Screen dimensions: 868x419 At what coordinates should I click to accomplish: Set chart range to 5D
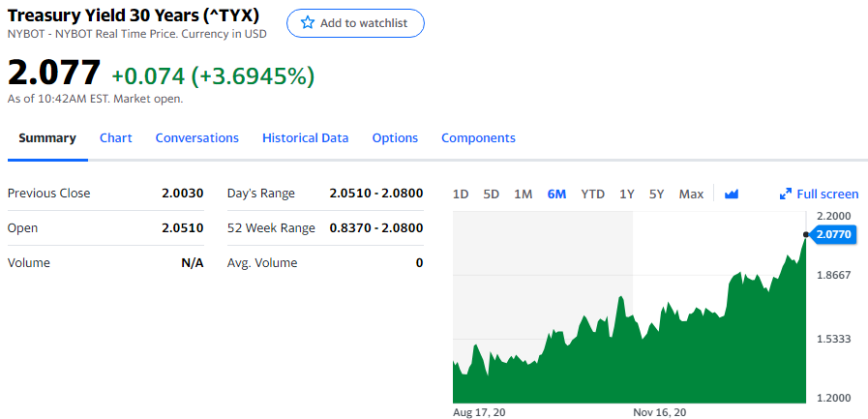pyautogui.click(x=492, y=194)
